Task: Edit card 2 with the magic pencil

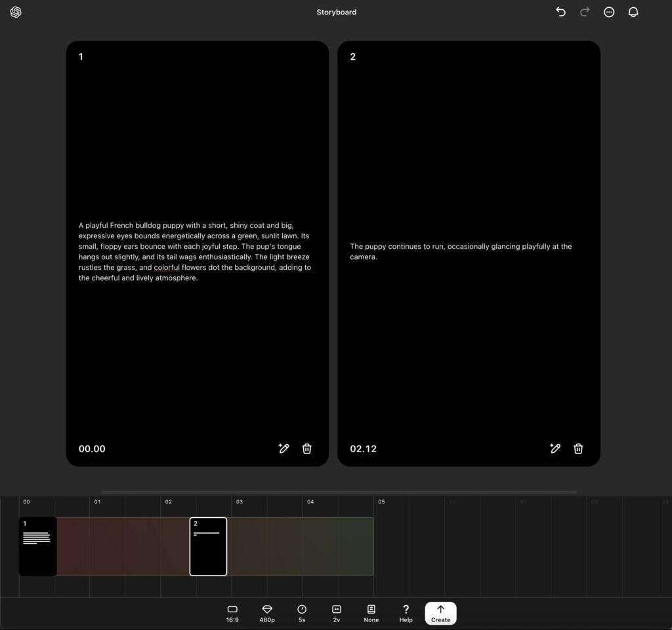Action: 555,448
